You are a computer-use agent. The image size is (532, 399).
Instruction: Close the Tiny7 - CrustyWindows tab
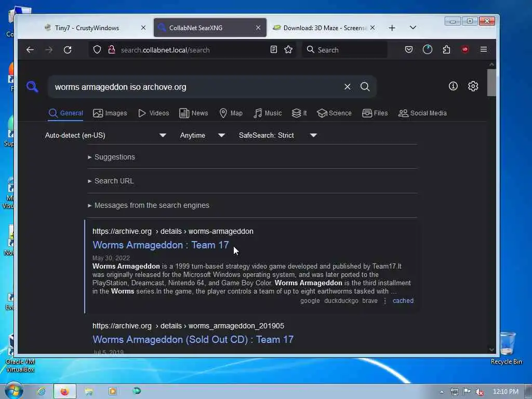coord(143,28)
